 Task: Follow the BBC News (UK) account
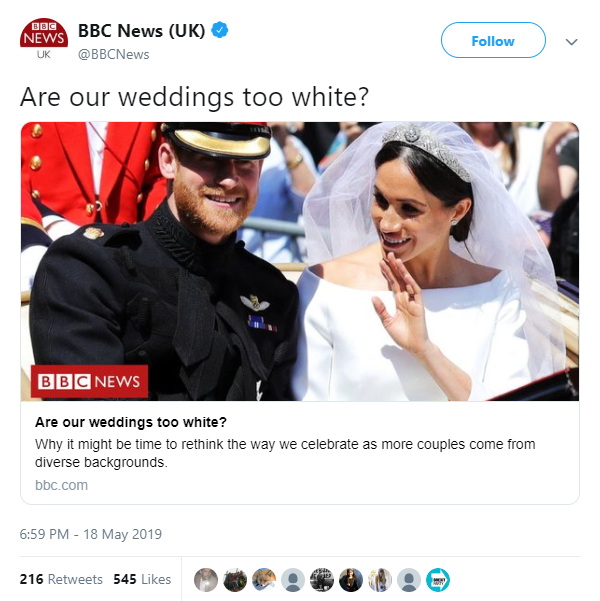(493, 40)
